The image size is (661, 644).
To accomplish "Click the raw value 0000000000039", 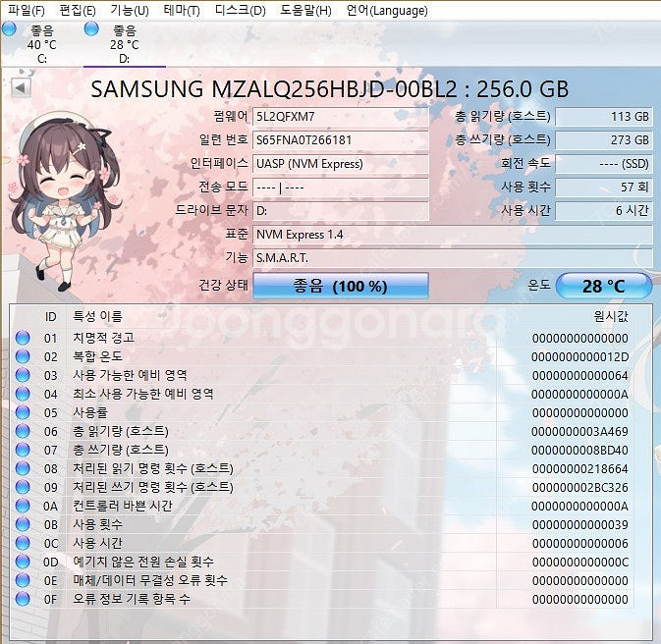I will 580,525.
